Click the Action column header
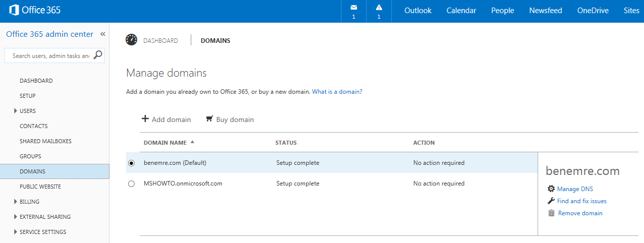 coord(424,143)
